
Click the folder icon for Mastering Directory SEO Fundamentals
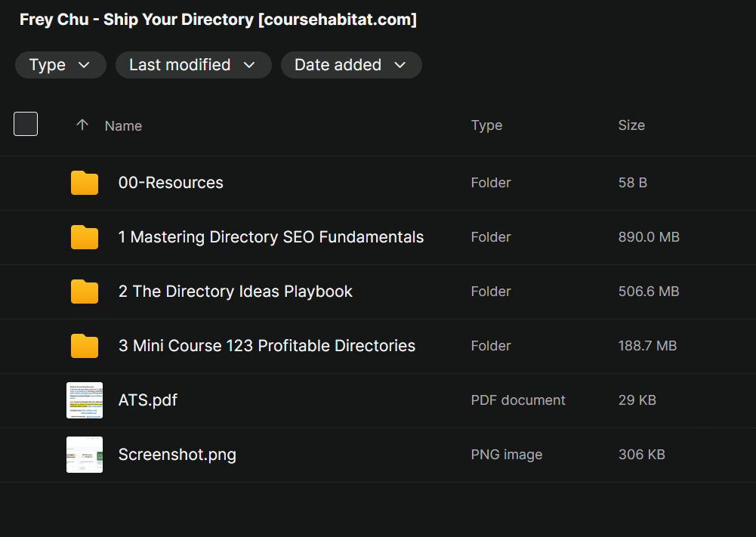click(x=85, y=237)
